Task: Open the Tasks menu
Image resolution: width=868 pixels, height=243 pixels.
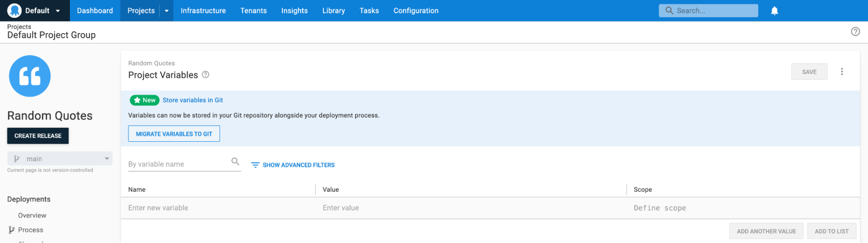Action: point(369,10)
